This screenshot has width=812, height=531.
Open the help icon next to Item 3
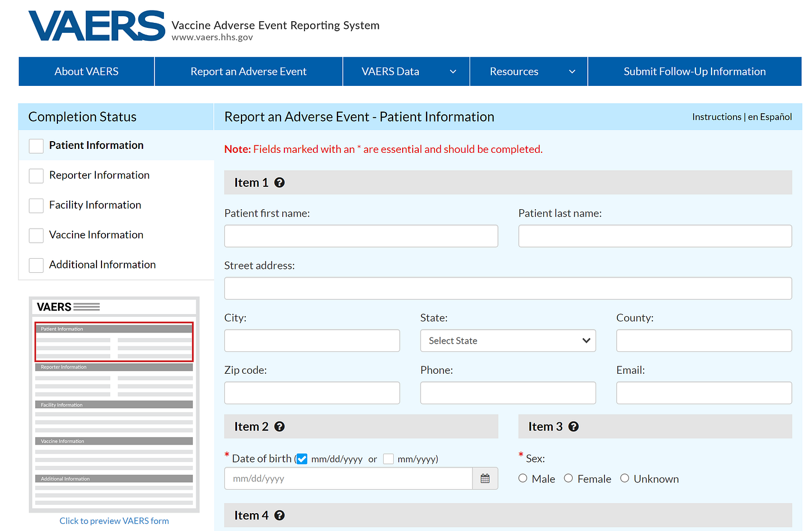click(573, 426)
